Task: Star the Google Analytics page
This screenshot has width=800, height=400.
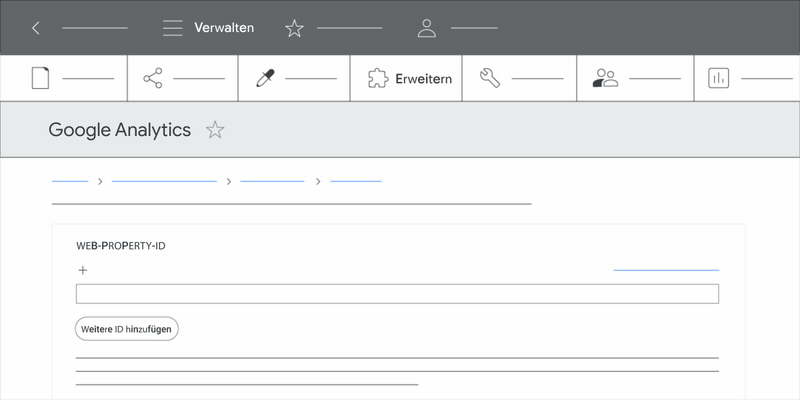Action: pyautogui.click(x=215, y=130)
